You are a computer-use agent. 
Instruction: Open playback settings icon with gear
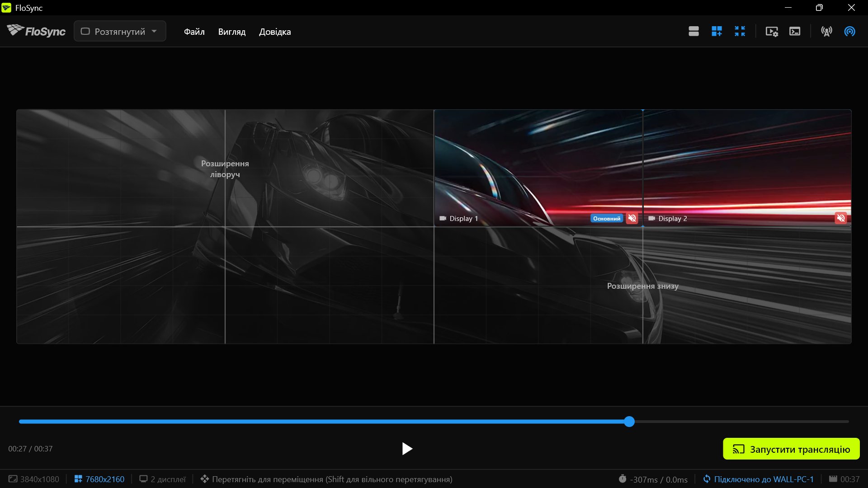point(772,31)
